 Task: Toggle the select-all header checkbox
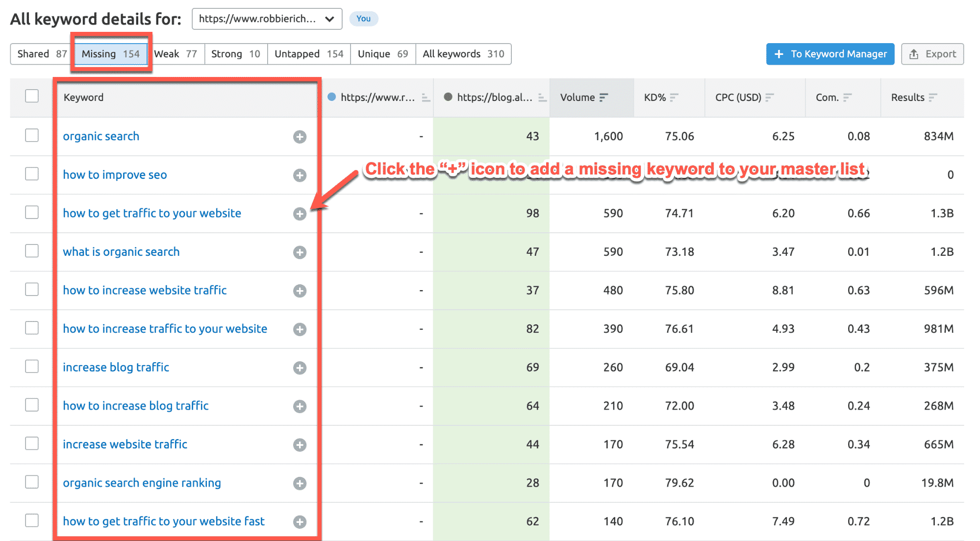pyautogui.click(x=32, y=96)
